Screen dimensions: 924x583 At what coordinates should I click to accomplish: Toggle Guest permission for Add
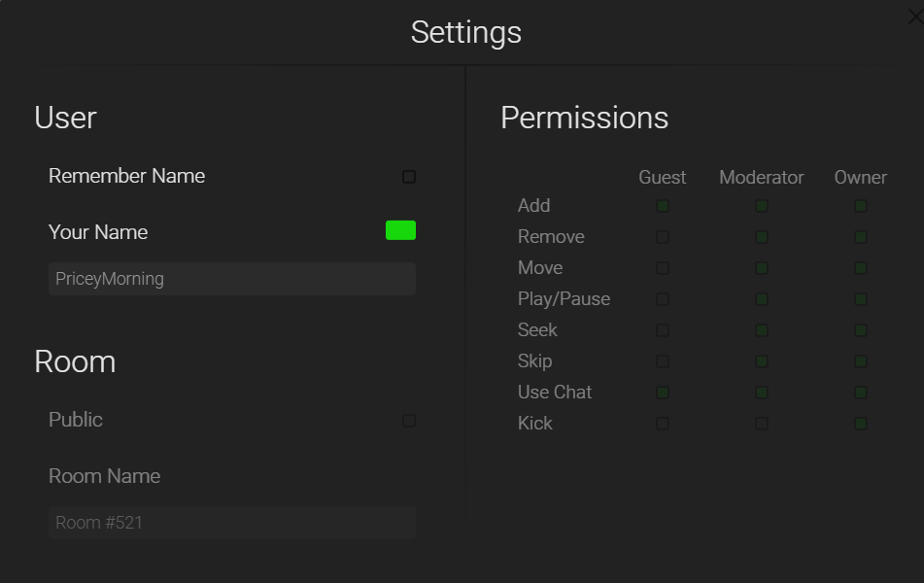663,206
